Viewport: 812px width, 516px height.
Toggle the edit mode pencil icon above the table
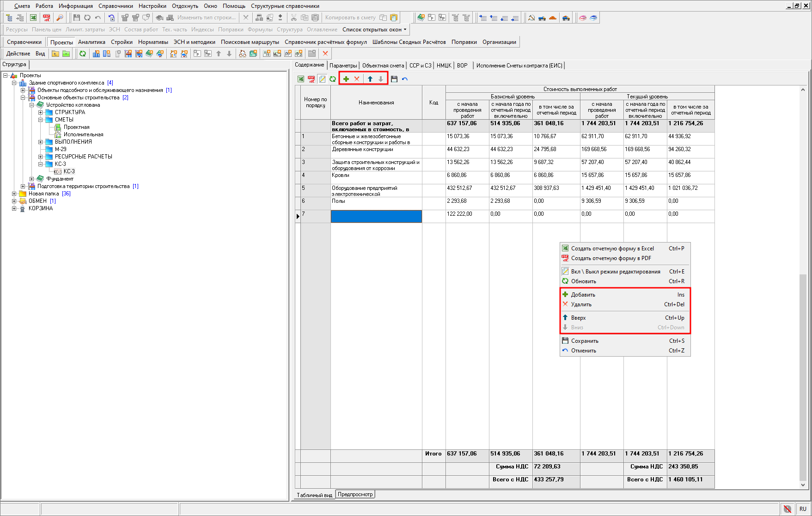pos(322,79)
